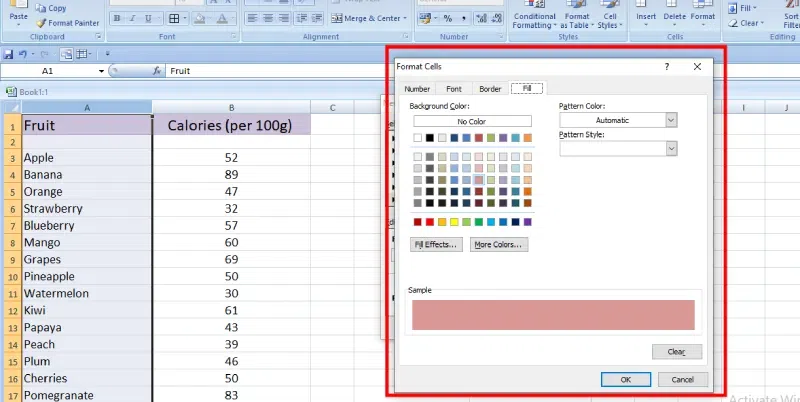Click the Fill Color paint bucket icon

[199, 18]
